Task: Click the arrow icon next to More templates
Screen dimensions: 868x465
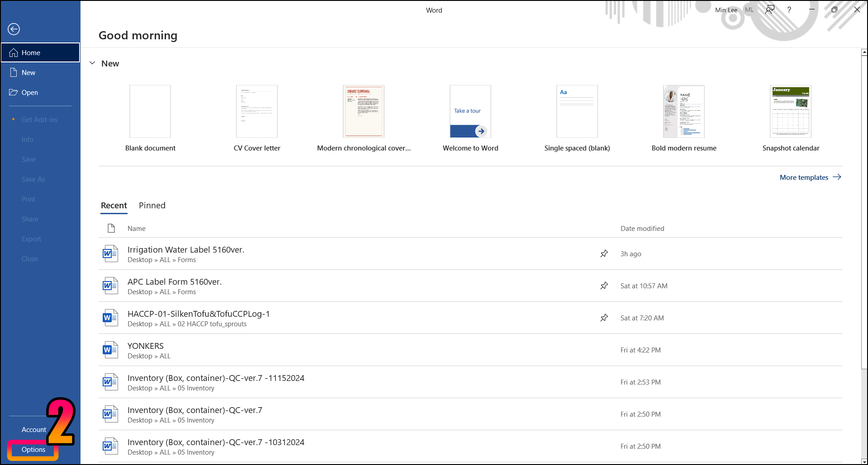Action: [837, 177]
